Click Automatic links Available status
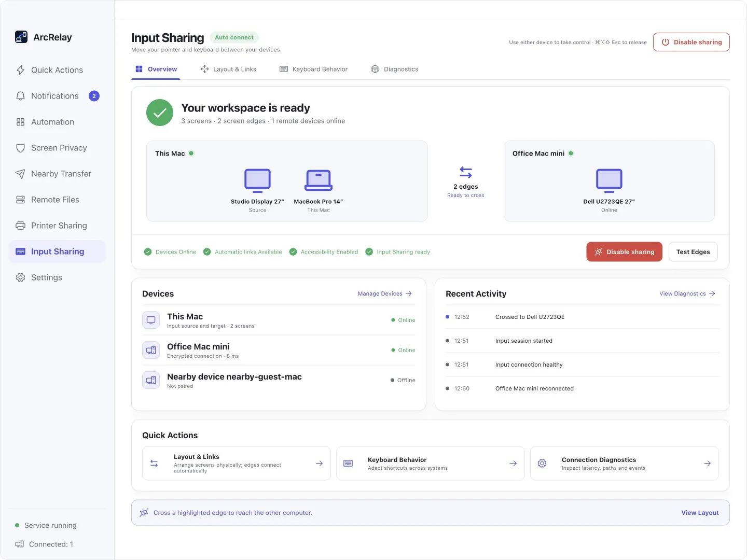 [x=243, y=252]
